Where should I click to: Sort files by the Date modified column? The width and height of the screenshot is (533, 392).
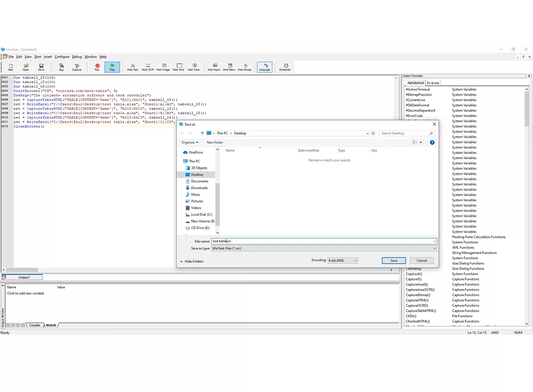pyautogui.click(x=308, y=151)
